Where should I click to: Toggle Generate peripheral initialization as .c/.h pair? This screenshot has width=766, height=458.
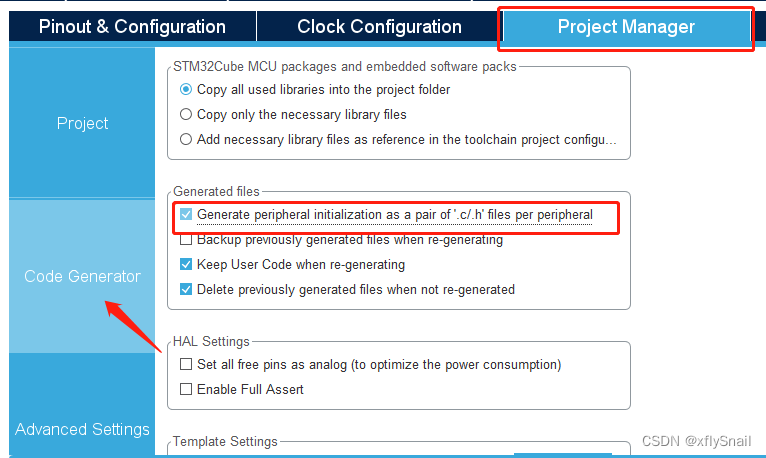click(186, 214)
